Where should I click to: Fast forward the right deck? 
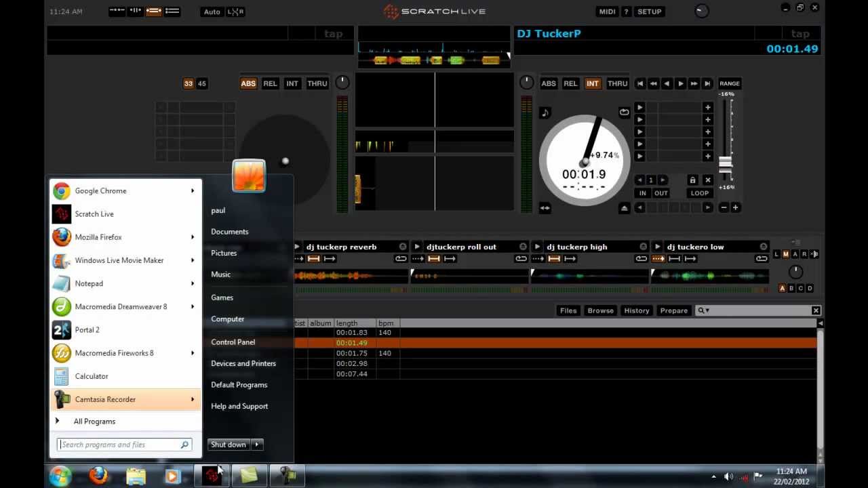coord(694,84)
